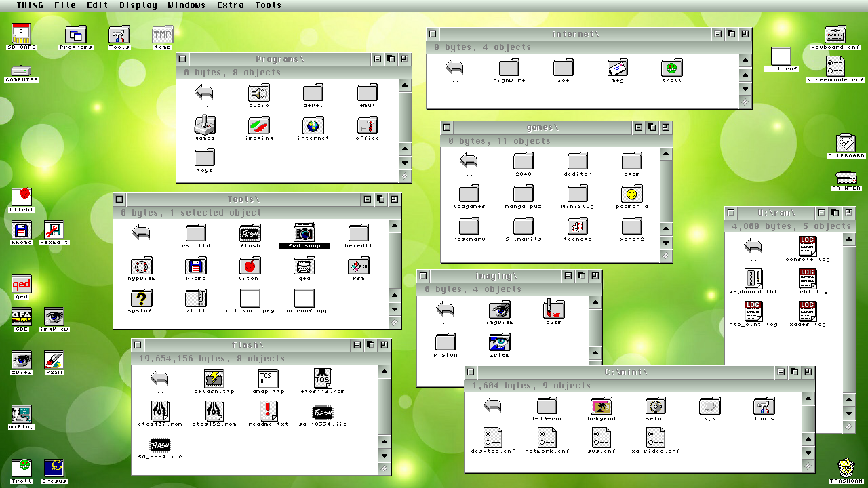Click the Programs window title bar

coord(279,59)
